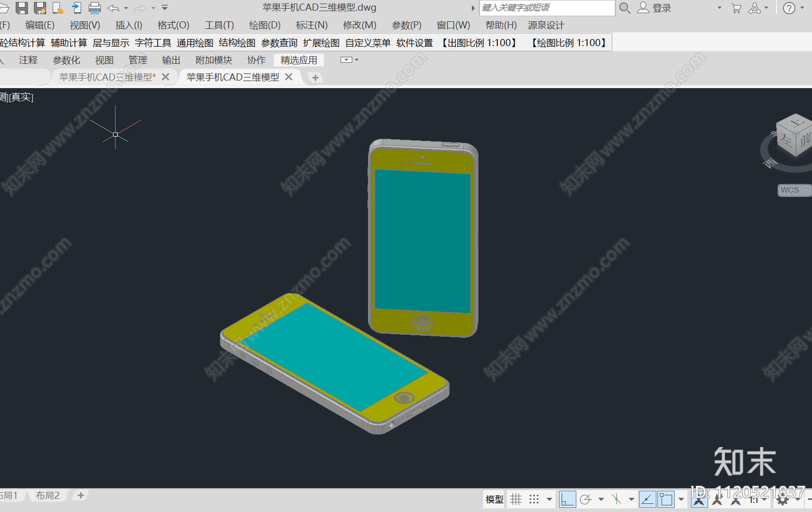This screenshot has width=812, height=512.
Task: Click the Plot printer icon
Action: pyautogui.click(x=95, y=8)
